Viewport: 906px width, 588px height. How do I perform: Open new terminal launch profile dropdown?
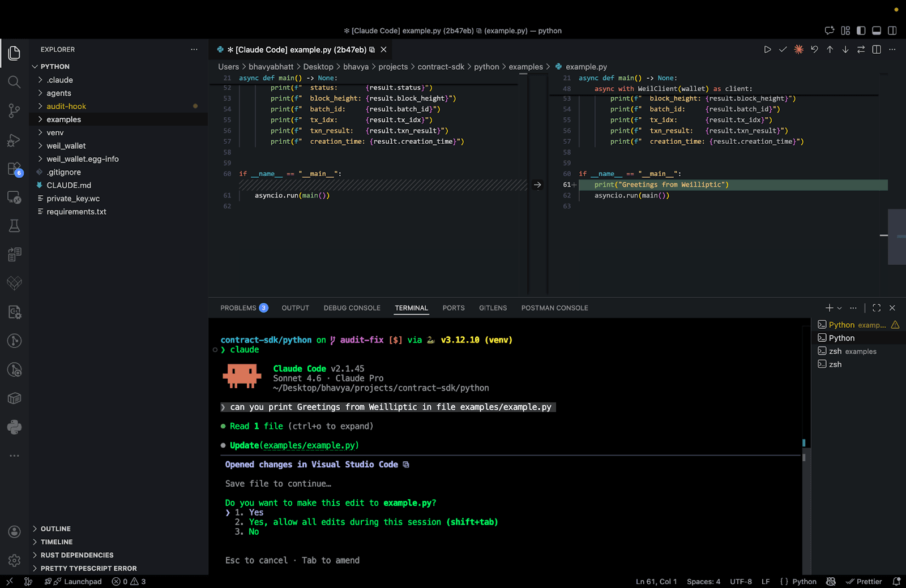tap(839, 308)
